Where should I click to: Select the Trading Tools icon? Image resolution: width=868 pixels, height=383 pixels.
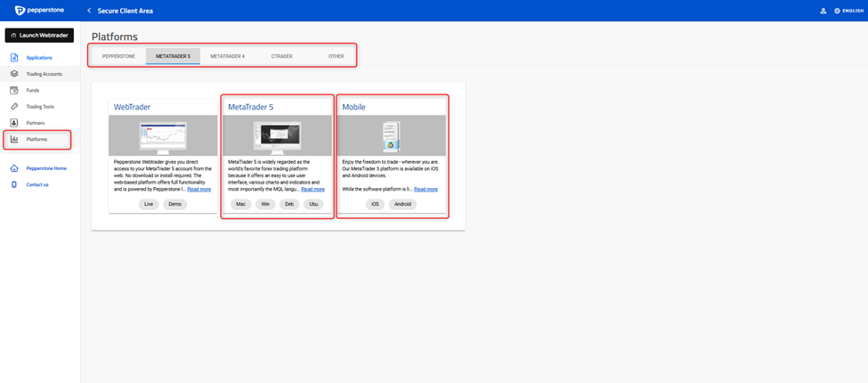click(x=14, y=106)
